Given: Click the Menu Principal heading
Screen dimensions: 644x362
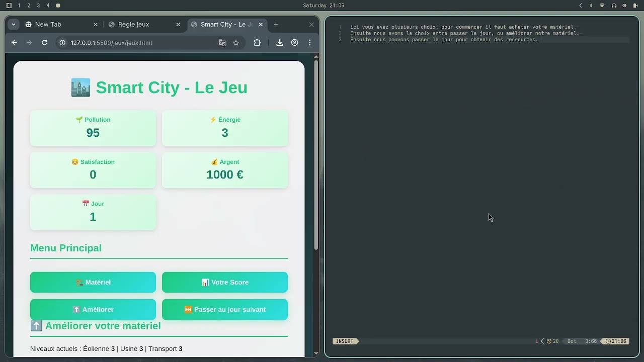Looking at the screenshot, I should (x=66, y=248).
